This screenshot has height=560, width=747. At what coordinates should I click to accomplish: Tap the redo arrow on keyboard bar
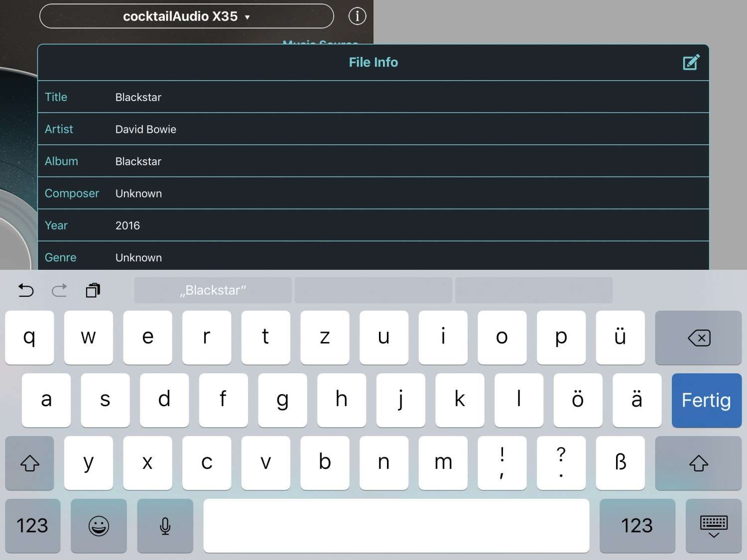pos(59,290)
